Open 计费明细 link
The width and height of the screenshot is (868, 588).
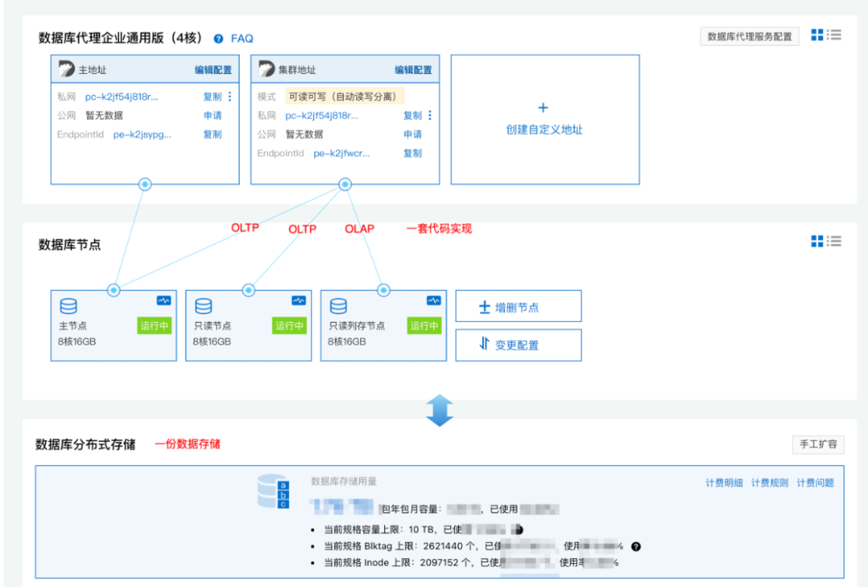(724, 483)
